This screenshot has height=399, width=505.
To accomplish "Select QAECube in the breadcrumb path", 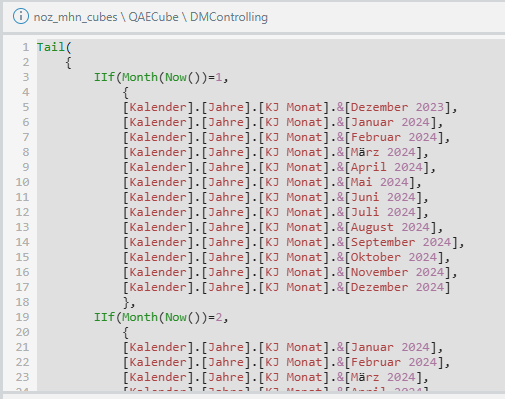I will [153, 17].
